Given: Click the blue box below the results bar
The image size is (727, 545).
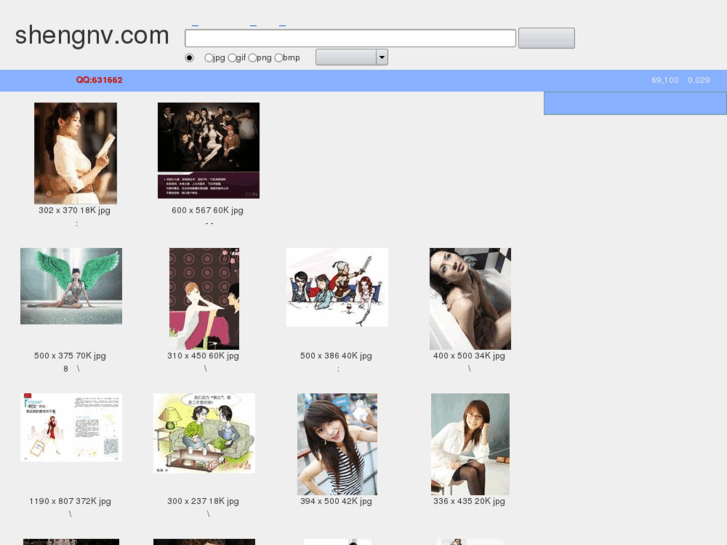Looking at the screenshot, I should pos(635,103).
